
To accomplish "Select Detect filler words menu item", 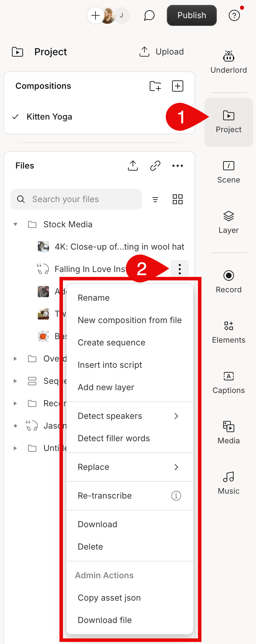I will [114, 438].
